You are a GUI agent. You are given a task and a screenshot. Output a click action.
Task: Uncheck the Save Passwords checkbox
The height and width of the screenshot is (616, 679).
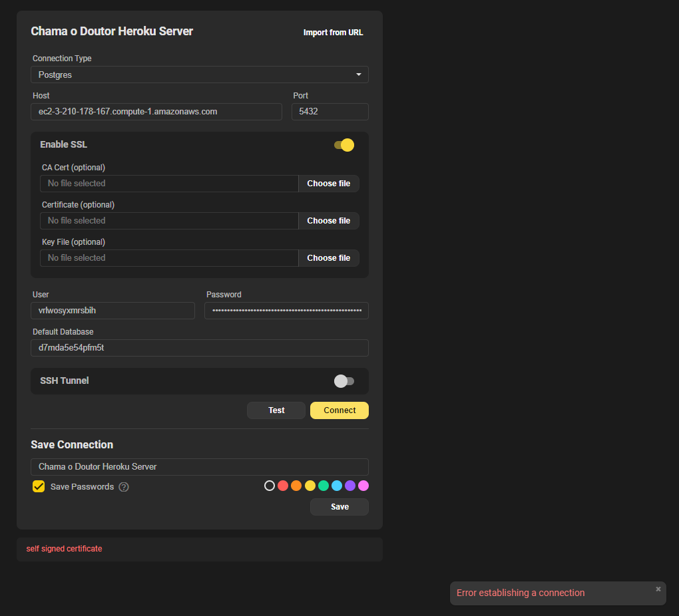[x=38, y=486]
